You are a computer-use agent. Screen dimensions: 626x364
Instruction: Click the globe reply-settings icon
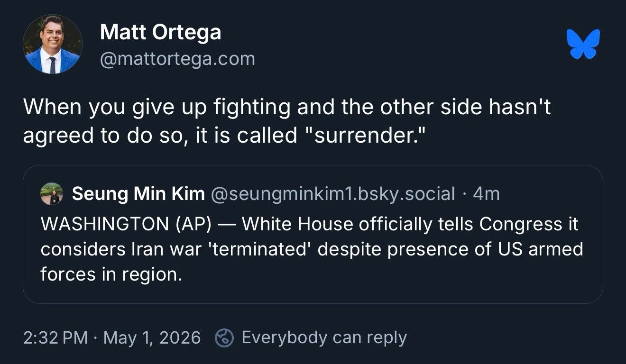pos(224,338)
